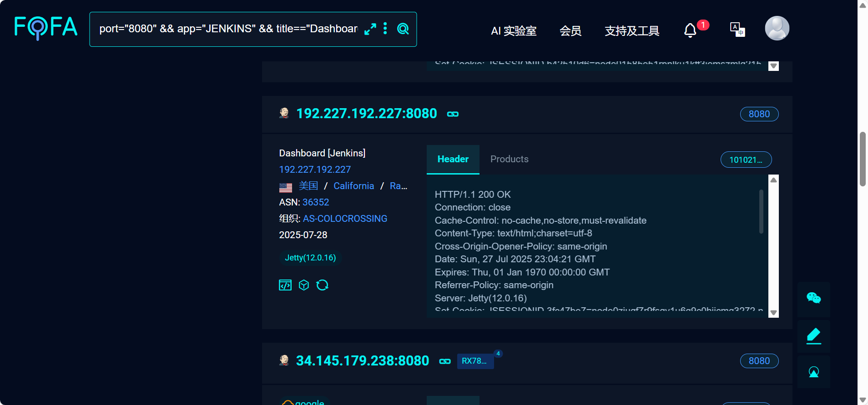Screen dimensions: 868x405
Task: Select the Referrer-Policy header line
Action: point(494,285)
